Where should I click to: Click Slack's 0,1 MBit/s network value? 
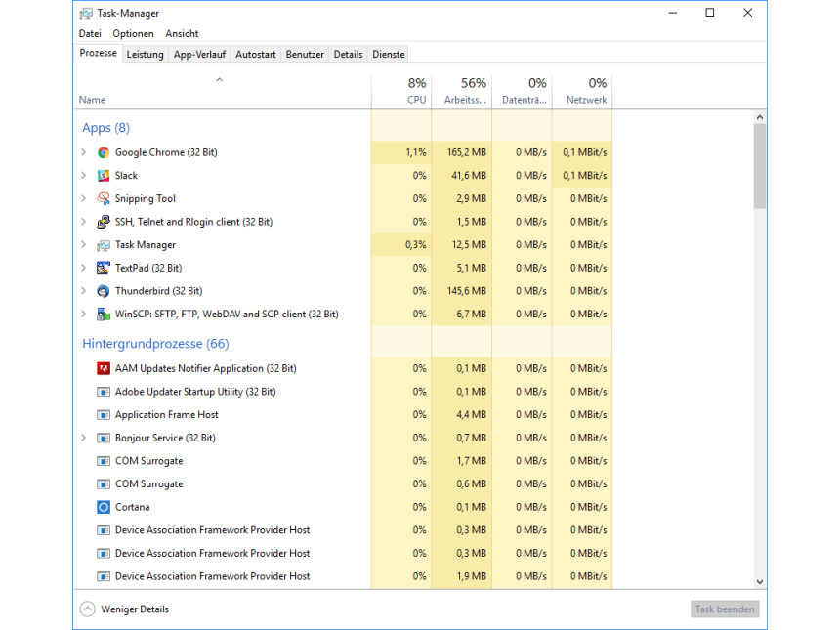click(585, 176)
